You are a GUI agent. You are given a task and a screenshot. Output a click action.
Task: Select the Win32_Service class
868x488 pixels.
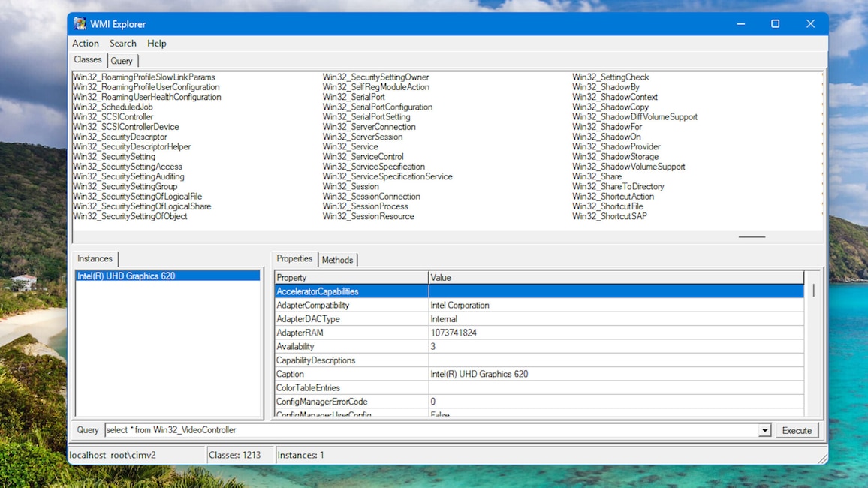coord(351,146)
